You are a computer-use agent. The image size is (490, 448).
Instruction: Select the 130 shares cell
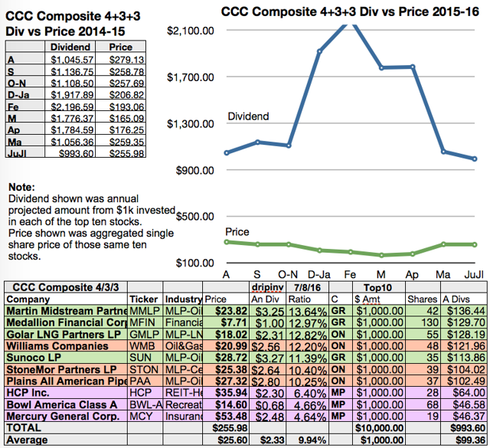[423, 322]
